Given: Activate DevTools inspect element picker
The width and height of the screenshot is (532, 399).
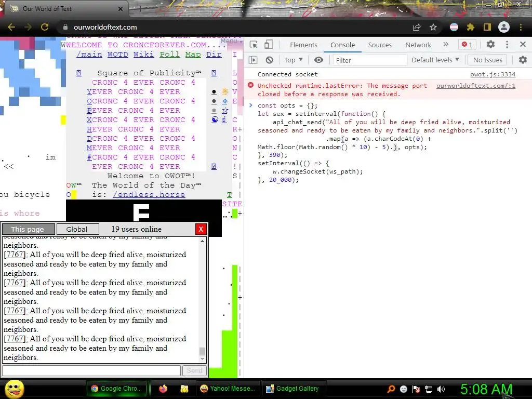Looking at the screenshot, I should coord(254,45).
